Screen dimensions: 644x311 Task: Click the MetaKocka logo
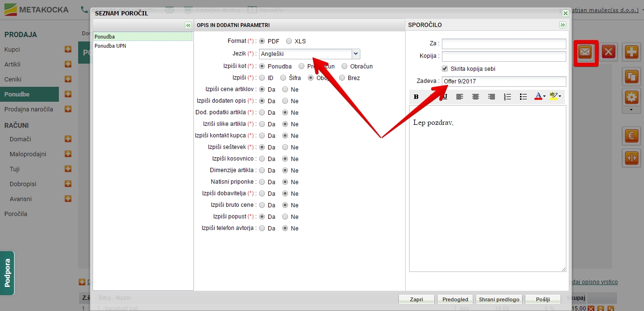(36, 9)
